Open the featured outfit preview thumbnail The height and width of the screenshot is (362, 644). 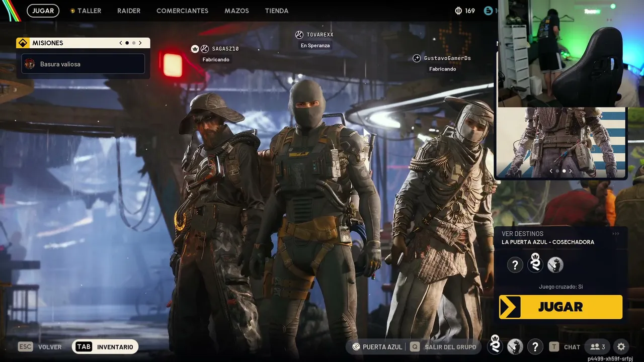(561, 142)
